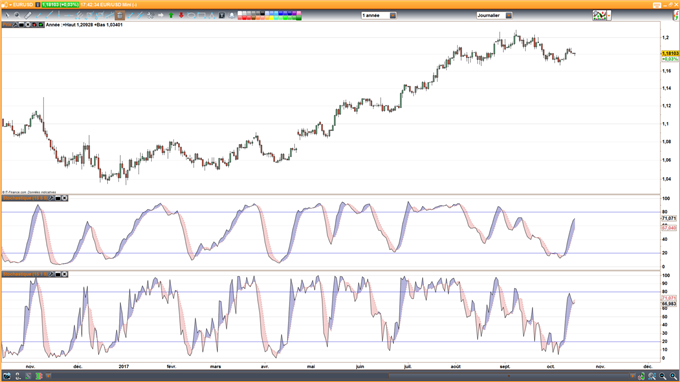Click the zoom in magnifier at bottom right
The width and height of the screenshot is (680, 382).
pos(673,376)
